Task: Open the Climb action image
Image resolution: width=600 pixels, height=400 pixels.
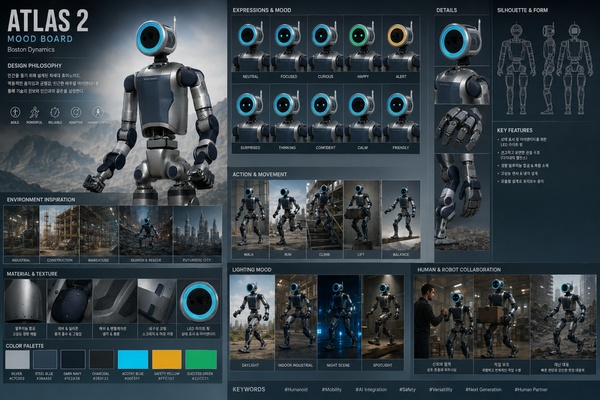Action: pyautogui.click(x=325, y=215)
